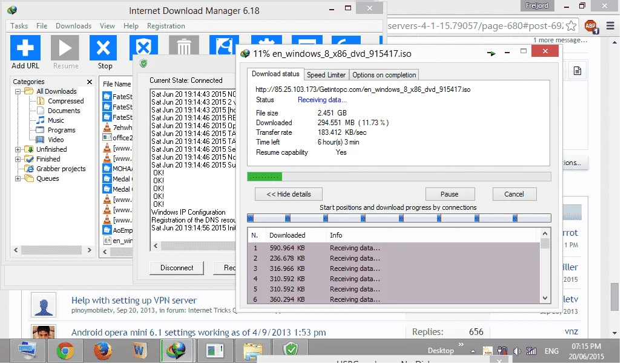Open the on-screen keyboard taskbar icon
The image size is (621, 364).
pos(27,350)
